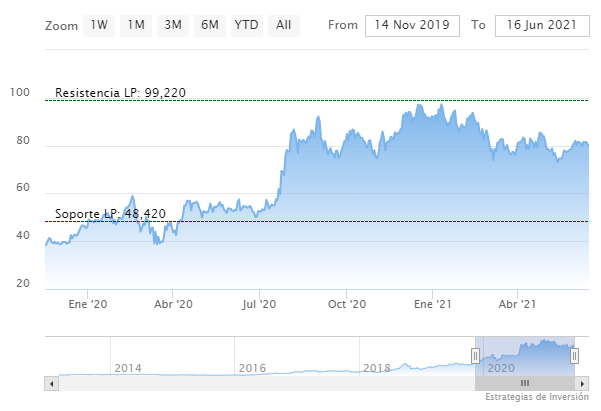
Task: Switch zoom range to 6M
Action: tap(210, 25)
